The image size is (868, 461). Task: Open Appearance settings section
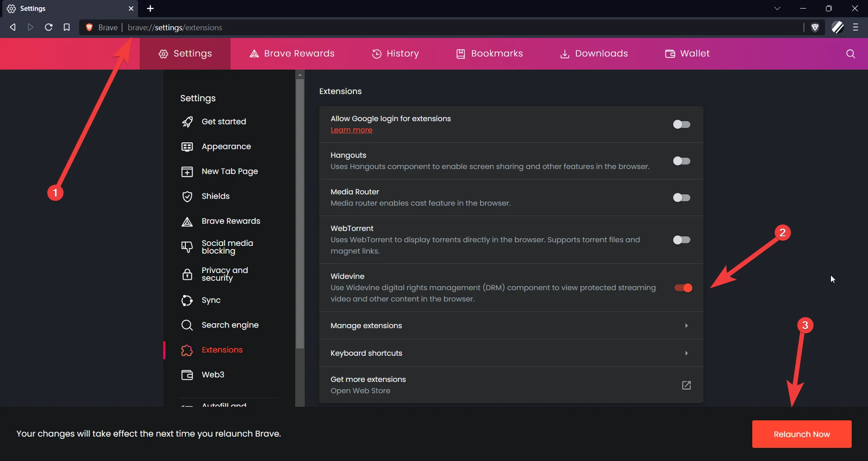click(226, 146)
